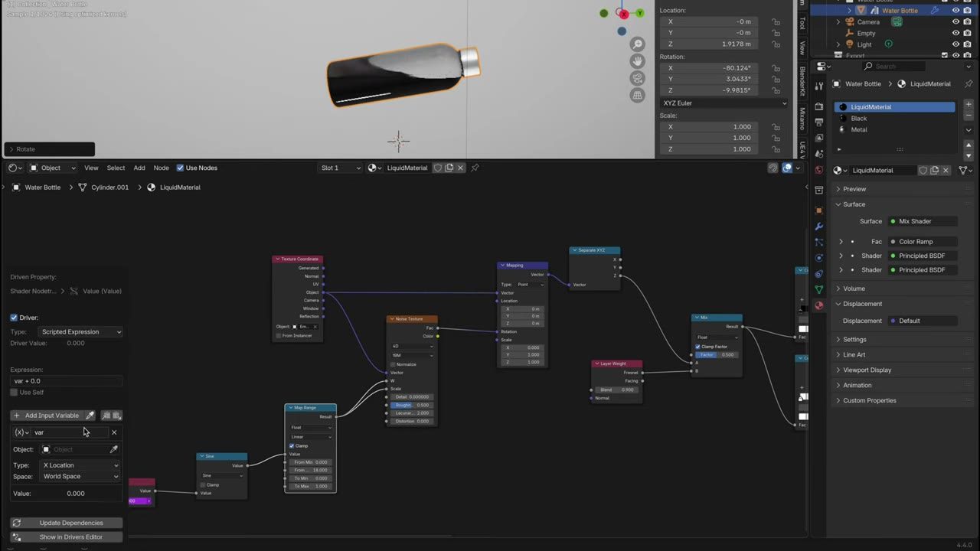The height and width of the screenshot is (551, 980).
Task: Toggle camera view icon in viewport
Action: click(637, 78)
